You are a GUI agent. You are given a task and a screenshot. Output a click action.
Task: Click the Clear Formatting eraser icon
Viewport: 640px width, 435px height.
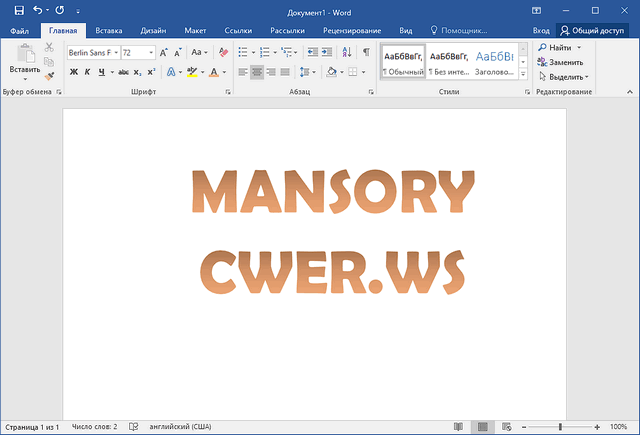(222, 51)
